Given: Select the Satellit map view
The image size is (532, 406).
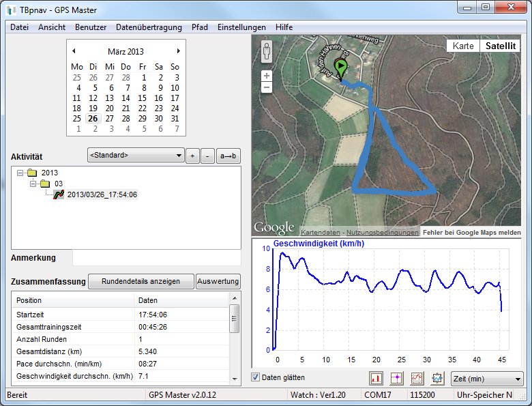Looking at the screenshot, I should click(500, 46).
